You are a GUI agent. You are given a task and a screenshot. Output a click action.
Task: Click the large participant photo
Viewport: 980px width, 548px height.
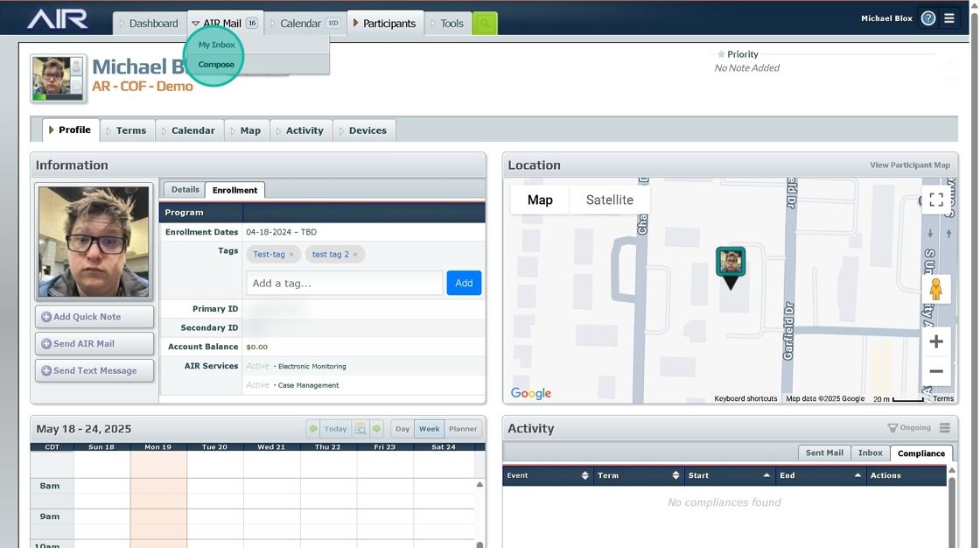click(x=94, y=242)
